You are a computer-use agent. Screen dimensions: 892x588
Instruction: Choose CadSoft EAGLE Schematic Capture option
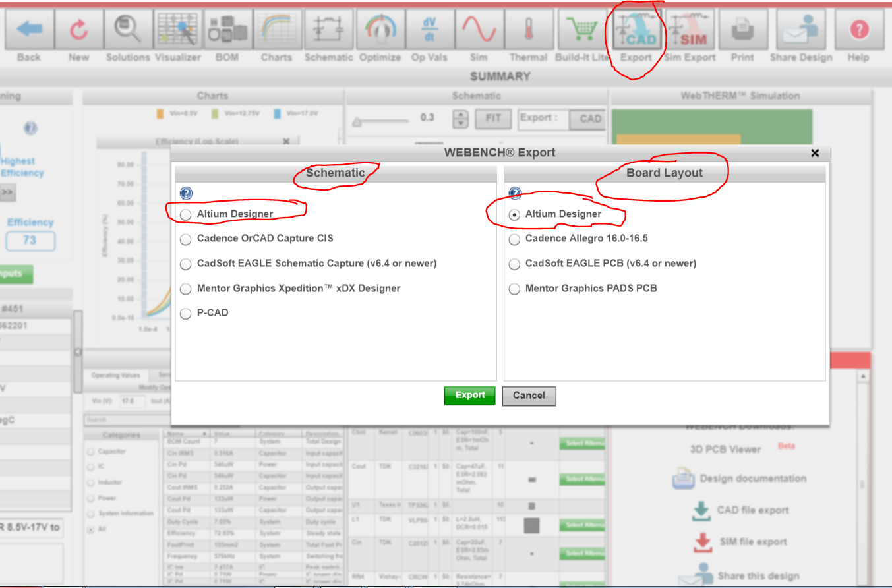186,264
